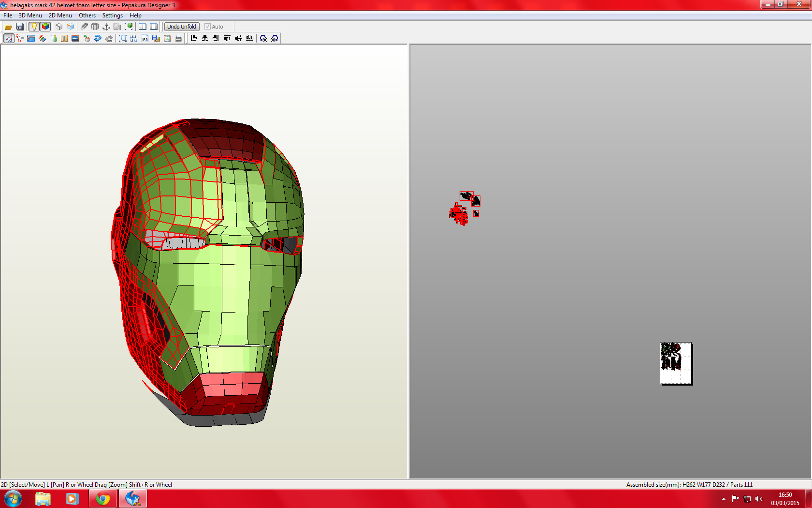Click the Pepakura Designer taskbar icon
This screenshot has height=508, width=812.
coord(132,499)
